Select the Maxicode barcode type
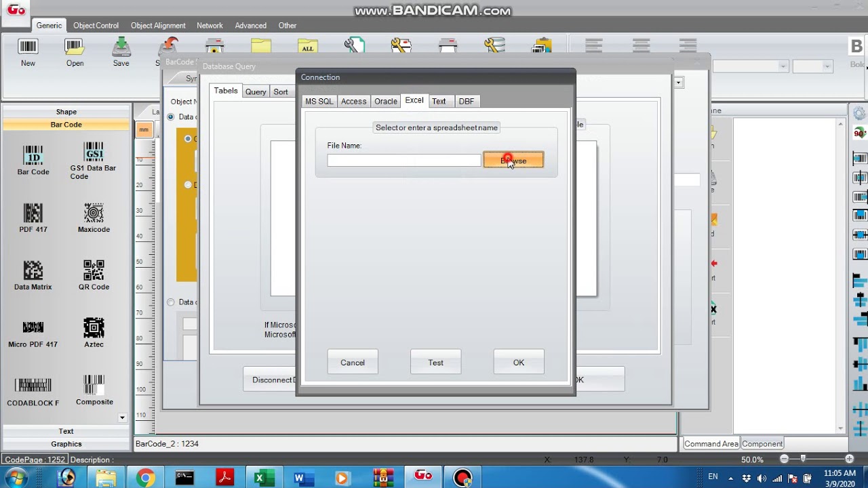 coord(94,218)
